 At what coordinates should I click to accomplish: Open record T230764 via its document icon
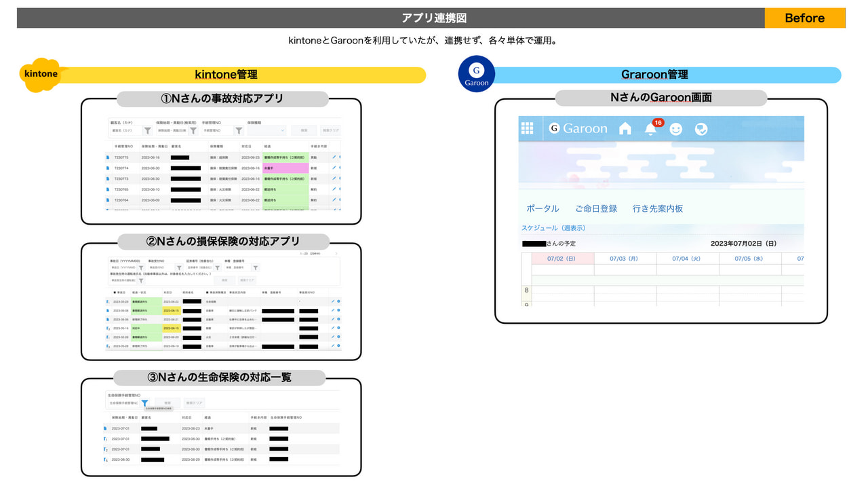107,200
